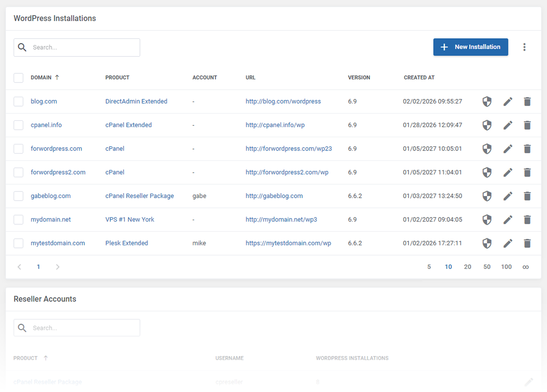
Task: Click the search magnifier in WordPress Installations
Action: 22,47
